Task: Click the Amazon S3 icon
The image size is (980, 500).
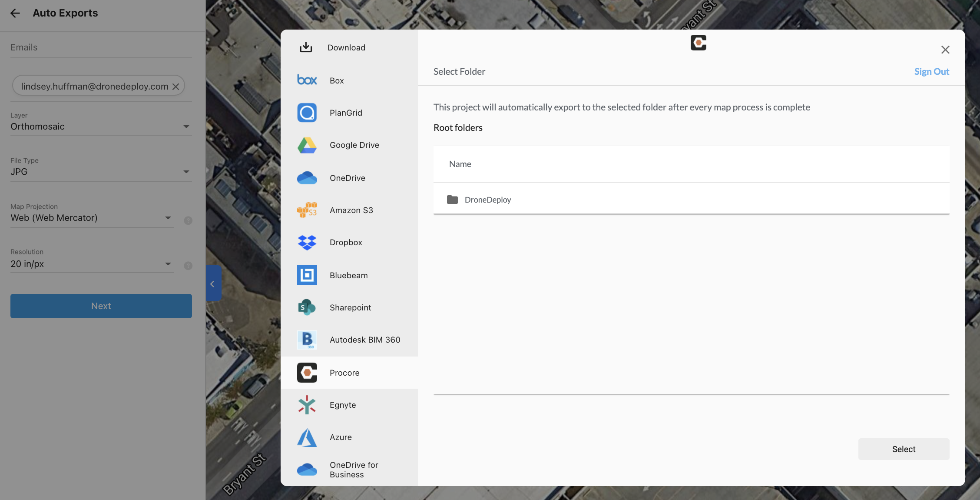Action: (307, 210)
